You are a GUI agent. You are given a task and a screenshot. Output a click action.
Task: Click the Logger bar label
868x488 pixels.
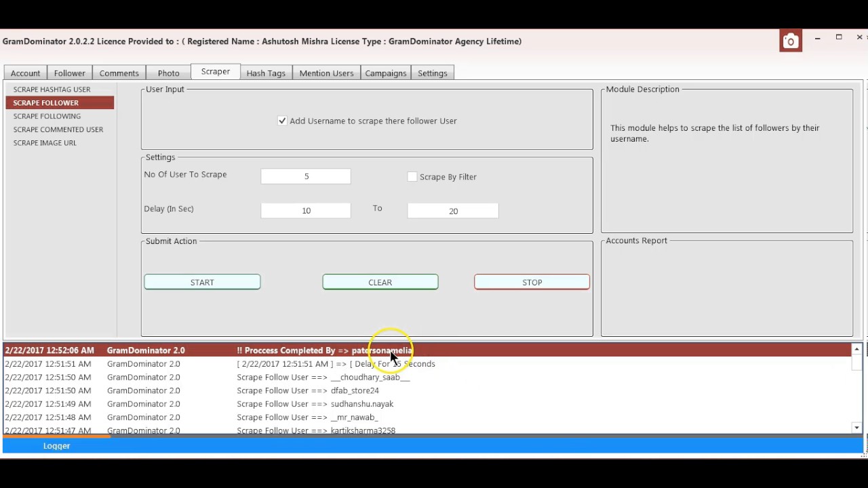pyautogui.click(x=57, y=446)
